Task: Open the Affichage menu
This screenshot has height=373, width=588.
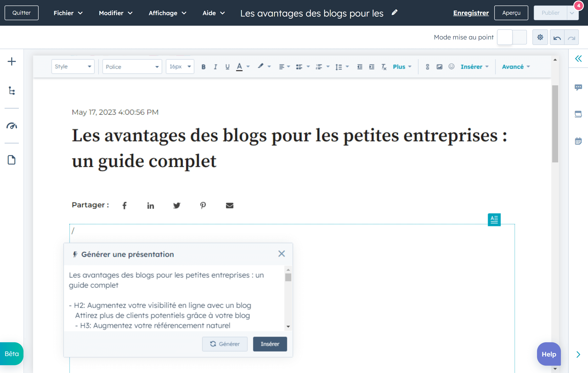Action: click(167, 13)
